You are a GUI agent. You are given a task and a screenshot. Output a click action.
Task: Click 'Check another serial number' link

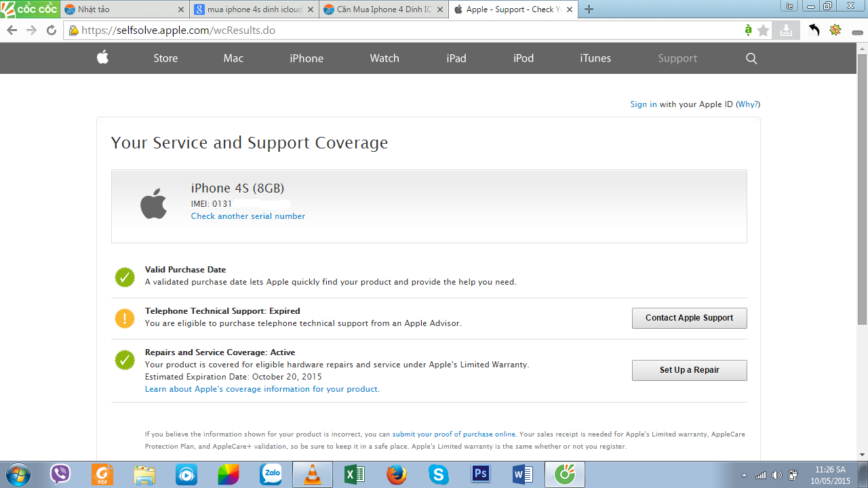coord(248,216)
